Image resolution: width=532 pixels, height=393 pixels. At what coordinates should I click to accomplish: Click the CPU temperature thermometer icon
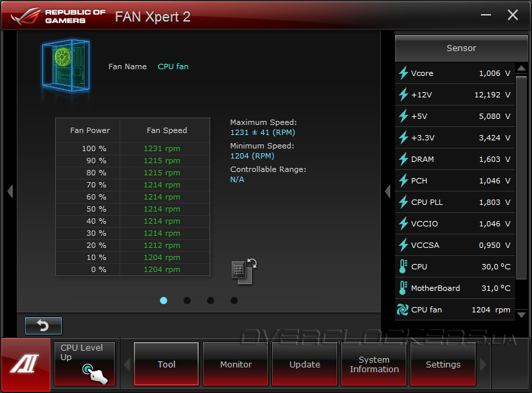point(403,267)
